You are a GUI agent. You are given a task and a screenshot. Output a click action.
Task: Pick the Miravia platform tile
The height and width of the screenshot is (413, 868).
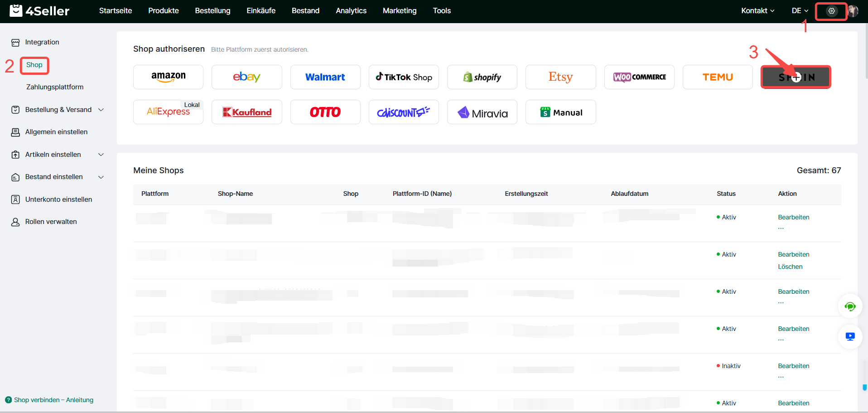482,112
